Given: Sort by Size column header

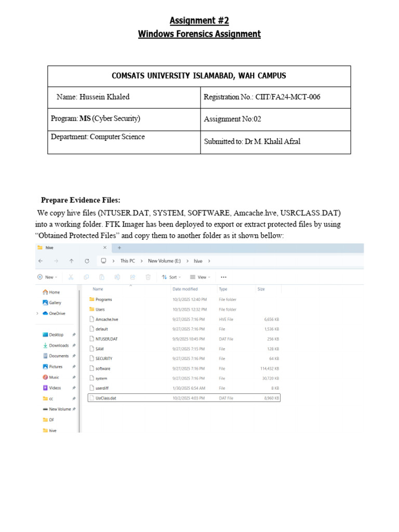Looking at the screenshot, I should point(261,289).
